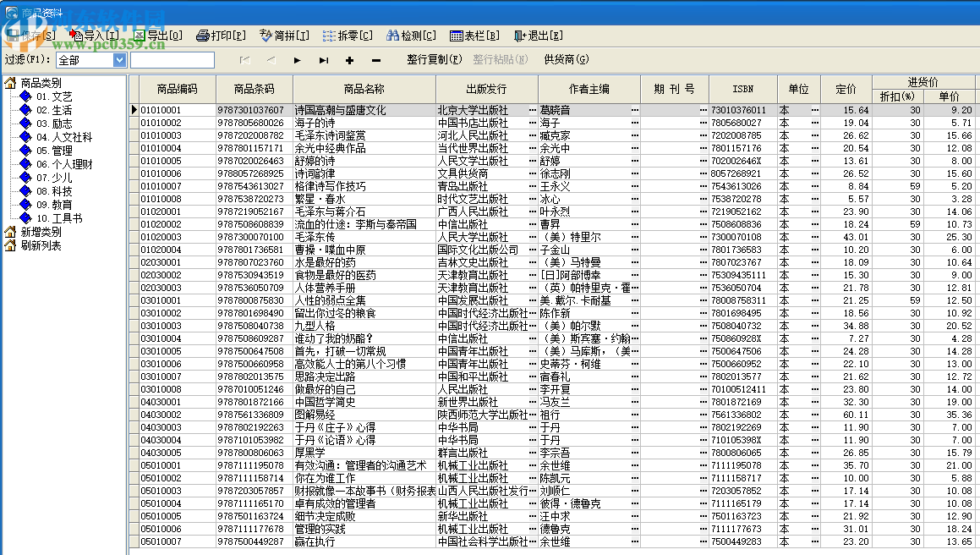Select category 06.个人理财 in tree
The width and height of the screenshot is (980, 555).
[63, 165]
